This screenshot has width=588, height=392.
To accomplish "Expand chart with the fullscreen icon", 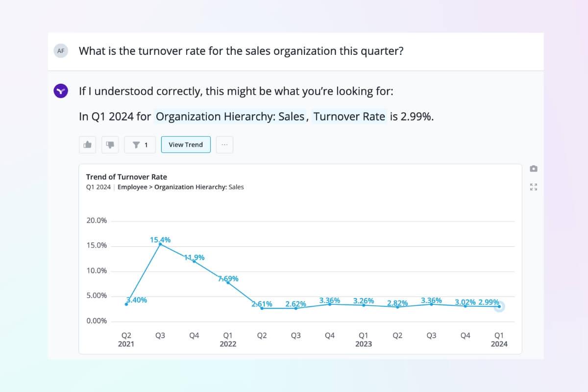I will [x=534, y=187].
